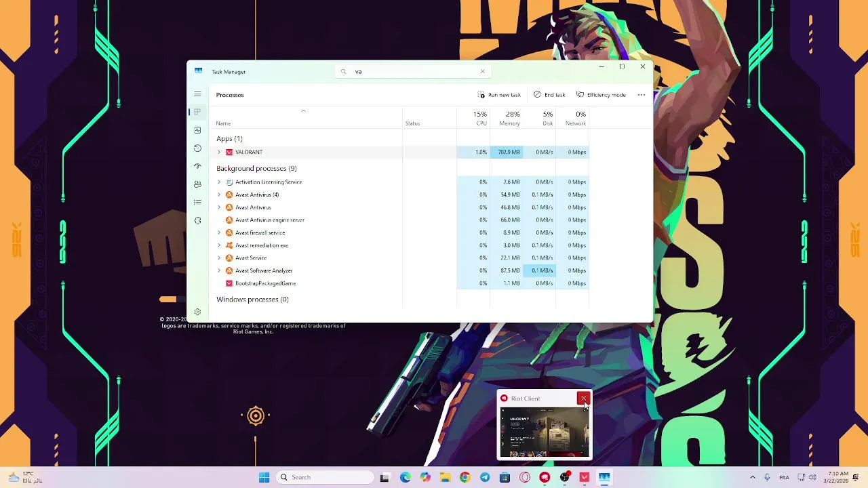Click the VALORANT process icon
This screenshot has width=868, height=488.
[229, 152]
